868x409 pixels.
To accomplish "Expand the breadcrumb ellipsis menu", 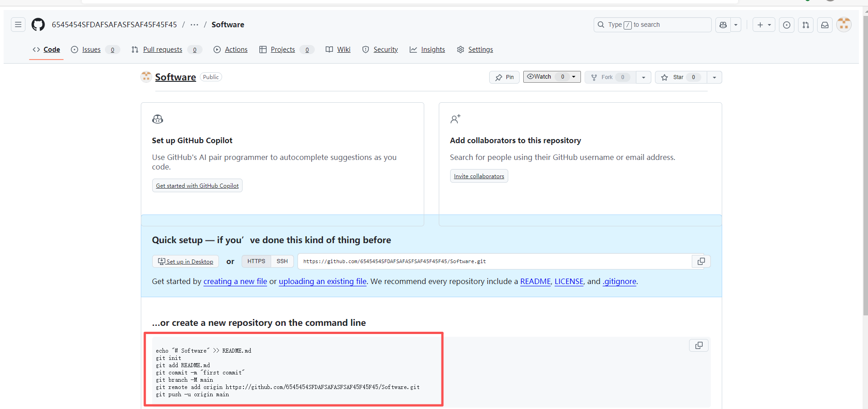I will pos(194,25).
